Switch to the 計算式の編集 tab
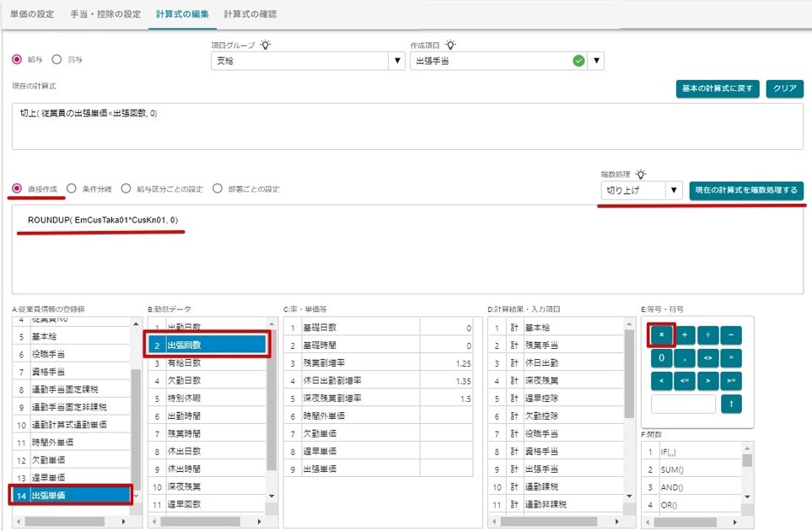This screenshot has height=531, width=812. tap(182, 14)
